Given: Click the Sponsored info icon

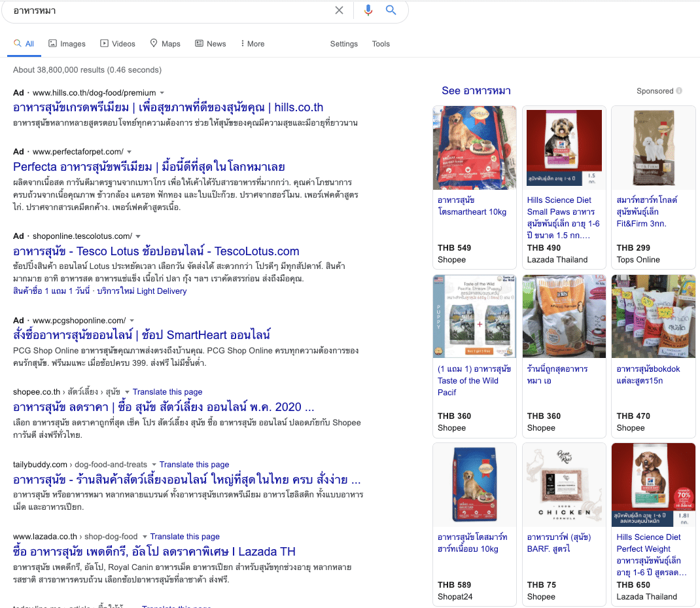Looking at the screenshot, I should [x=679, y=91].
